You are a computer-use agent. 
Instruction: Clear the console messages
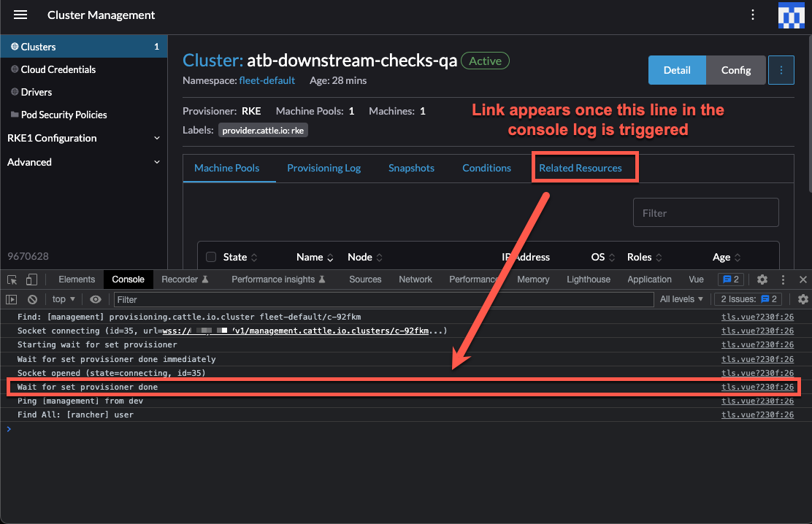point(32,299)
